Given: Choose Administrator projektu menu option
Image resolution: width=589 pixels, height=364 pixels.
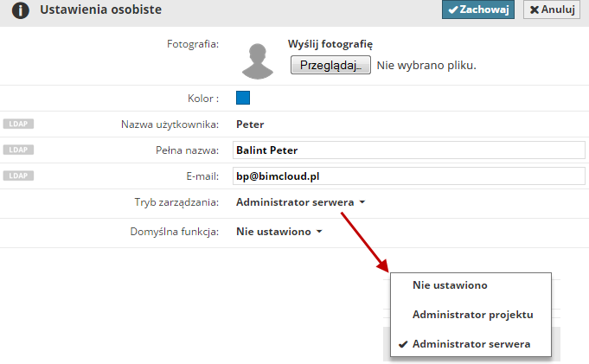Looking at the screenshot, I should point(472,314).
